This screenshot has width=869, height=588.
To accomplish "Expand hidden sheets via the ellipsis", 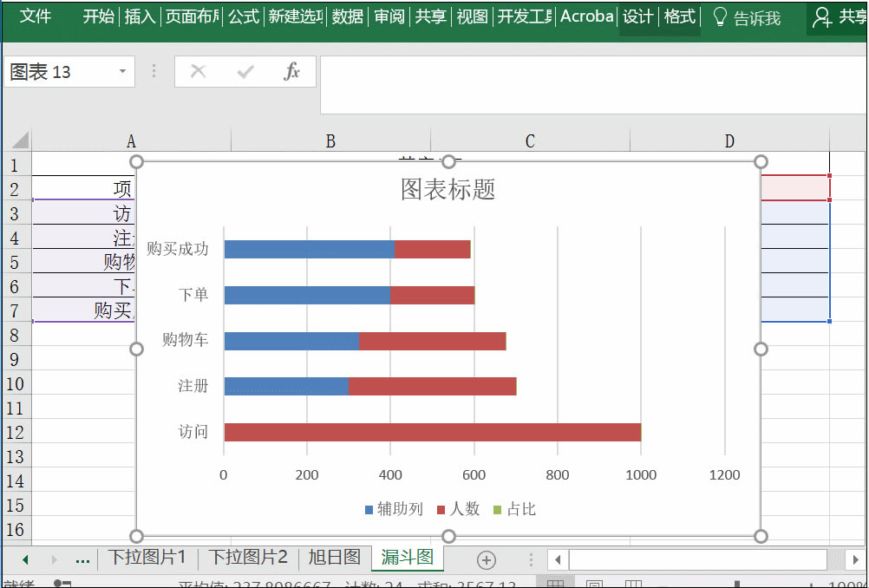I will [82, 559].
